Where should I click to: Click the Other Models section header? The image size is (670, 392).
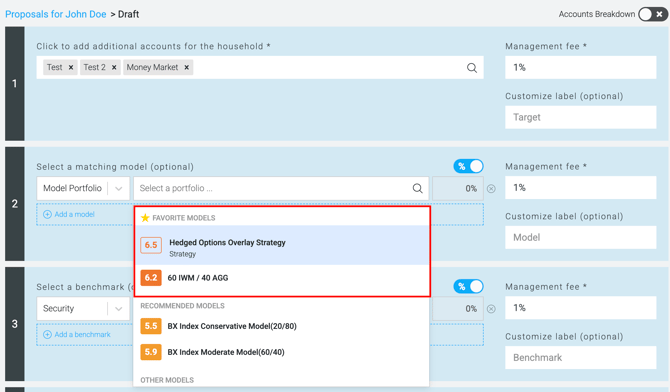[167, 380]
